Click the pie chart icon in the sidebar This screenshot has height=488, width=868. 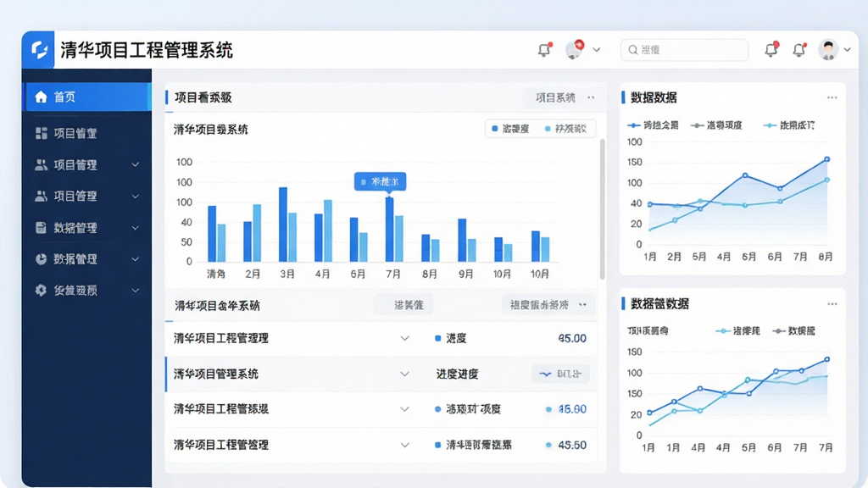[41, 259]
